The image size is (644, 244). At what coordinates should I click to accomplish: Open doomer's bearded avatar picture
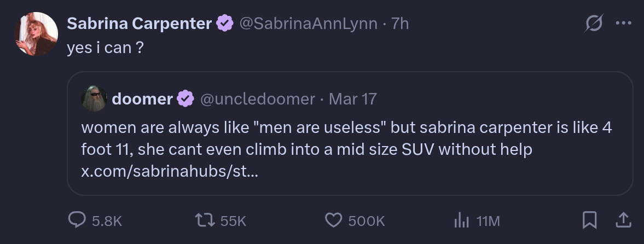click(x=94, y=98)
